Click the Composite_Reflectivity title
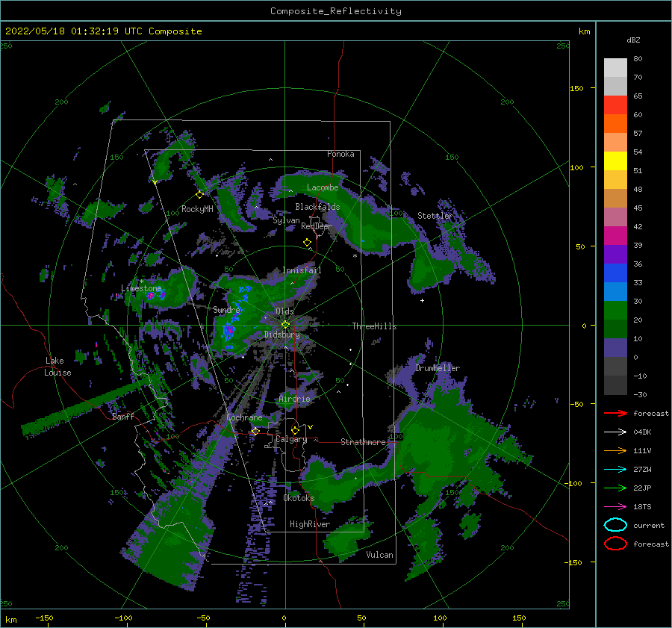672x628 pixels. 335,11
